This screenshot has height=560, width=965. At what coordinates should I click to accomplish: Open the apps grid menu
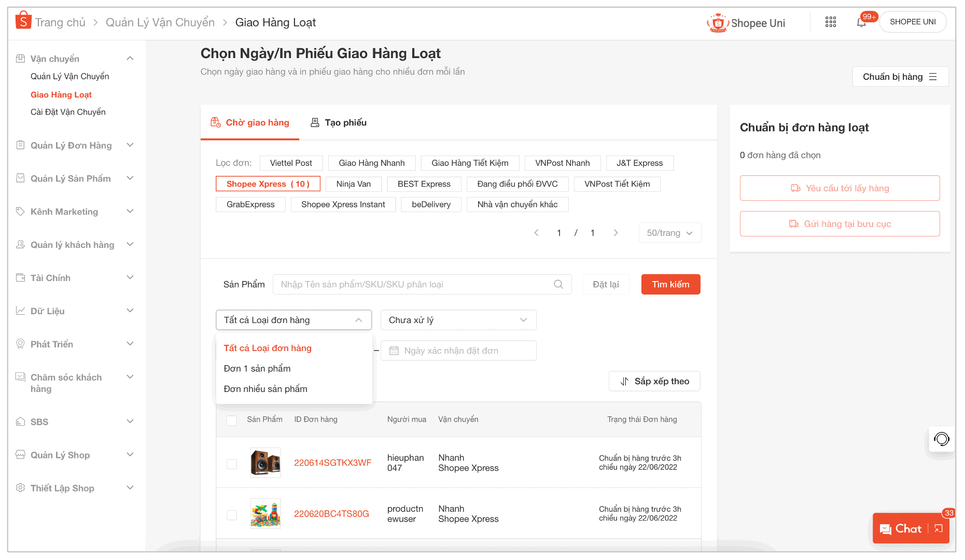[x=830, y=22]
